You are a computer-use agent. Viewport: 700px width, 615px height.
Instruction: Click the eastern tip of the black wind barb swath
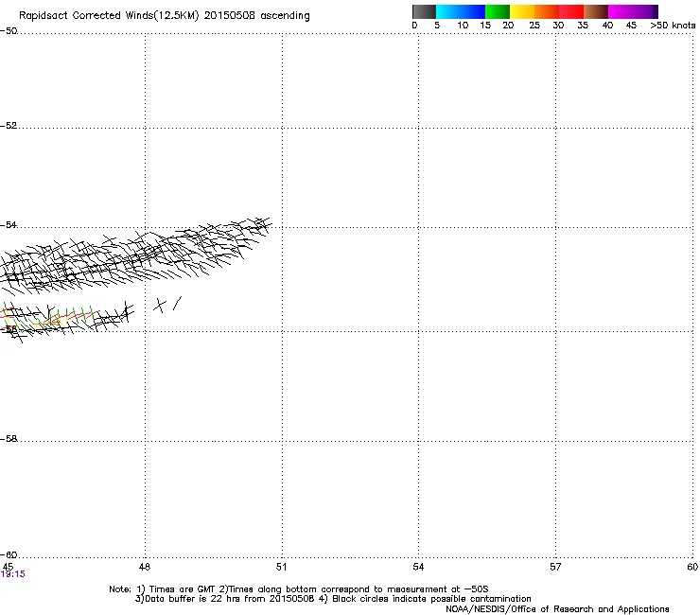tap(263, 224)
